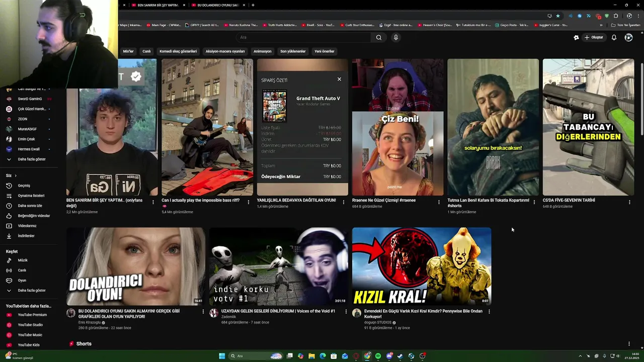Start voice search with microphone icon
The image size is (644, 362).
396,37
